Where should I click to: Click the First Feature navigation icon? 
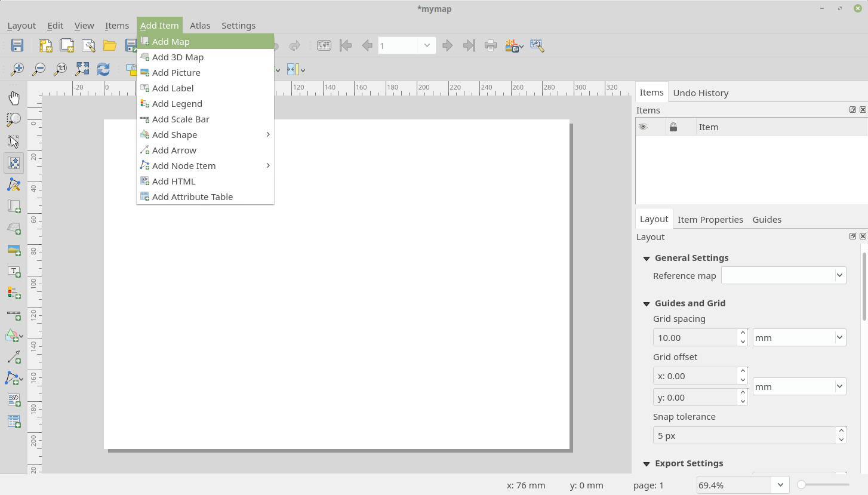[345, 45]
